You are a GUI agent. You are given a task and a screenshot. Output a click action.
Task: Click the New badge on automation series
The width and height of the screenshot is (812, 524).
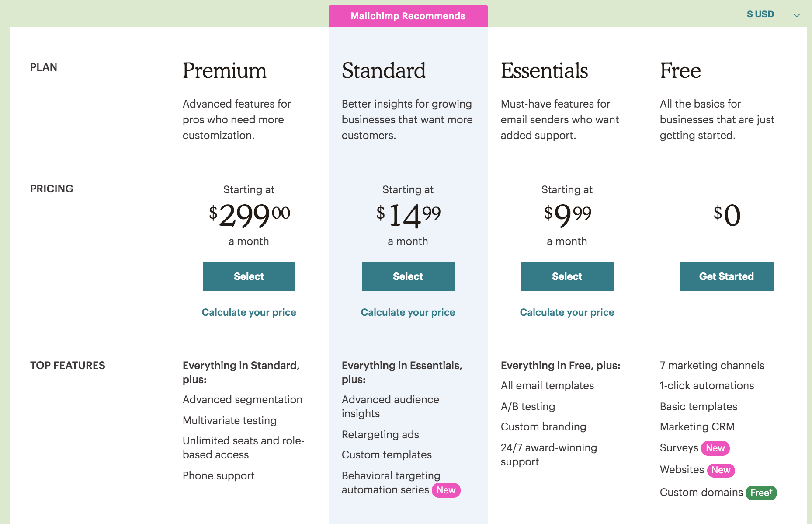pos(446,490)
